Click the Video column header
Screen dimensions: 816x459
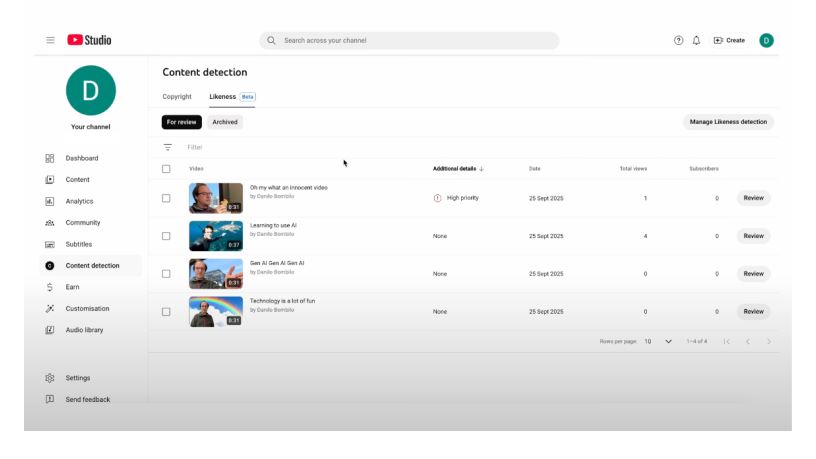[196, 169]
